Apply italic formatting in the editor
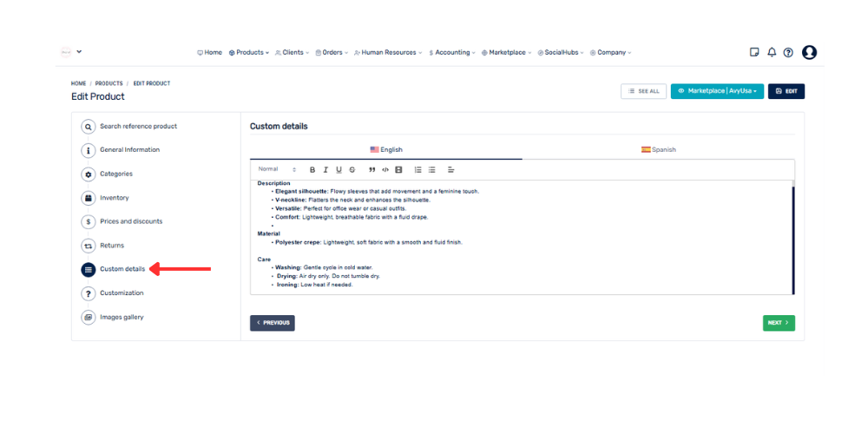This screenshot has width=868, height=434. click(325, 169)
